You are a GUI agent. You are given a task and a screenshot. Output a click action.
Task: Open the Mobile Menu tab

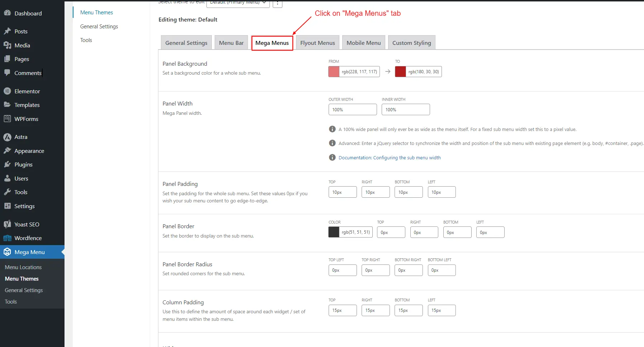[363, 42]
